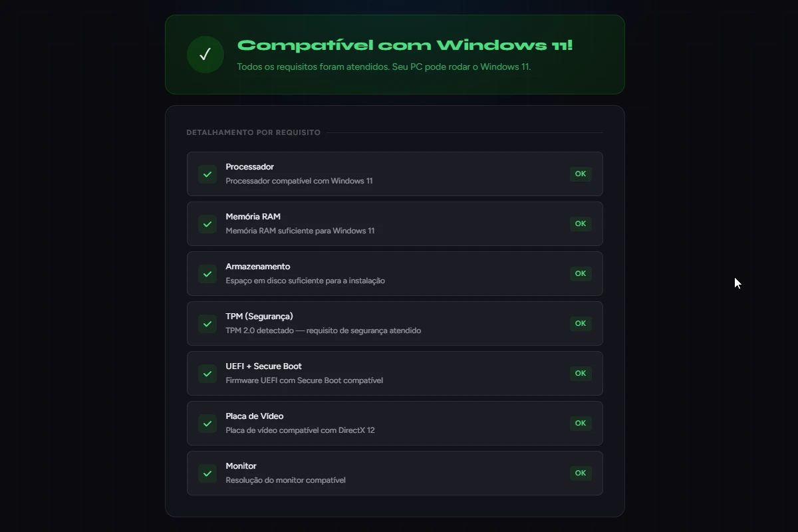Click the OK badge on the Processador row
This screenshot has height=532, width=798.
coord(580,174)
